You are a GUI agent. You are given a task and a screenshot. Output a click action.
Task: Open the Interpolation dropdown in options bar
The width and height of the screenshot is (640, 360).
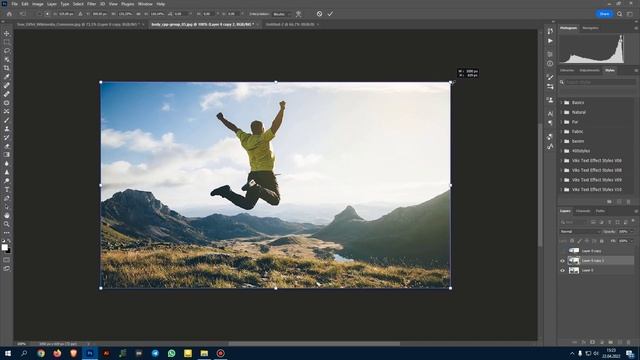coord(282,14)
